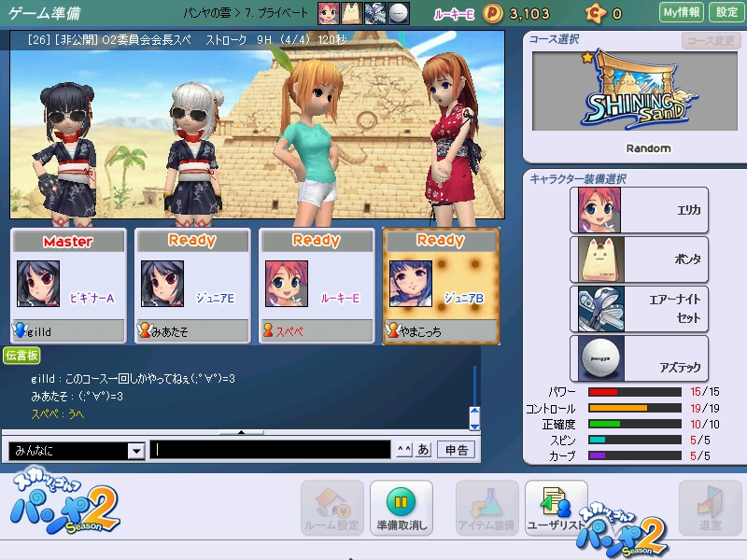Click みあたそ's player avatar portrait
This screenshot has width=747, height=560.
(x=162, y=284)
